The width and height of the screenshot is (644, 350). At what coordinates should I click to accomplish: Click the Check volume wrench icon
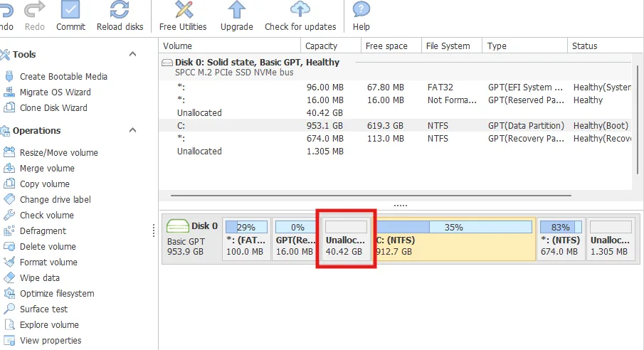9,215
